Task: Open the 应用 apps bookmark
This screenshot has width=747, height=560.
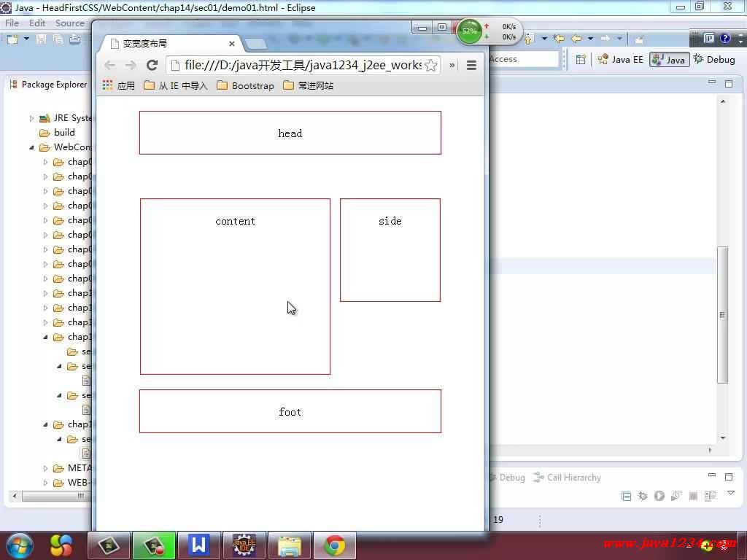Action: click(119, 86)
